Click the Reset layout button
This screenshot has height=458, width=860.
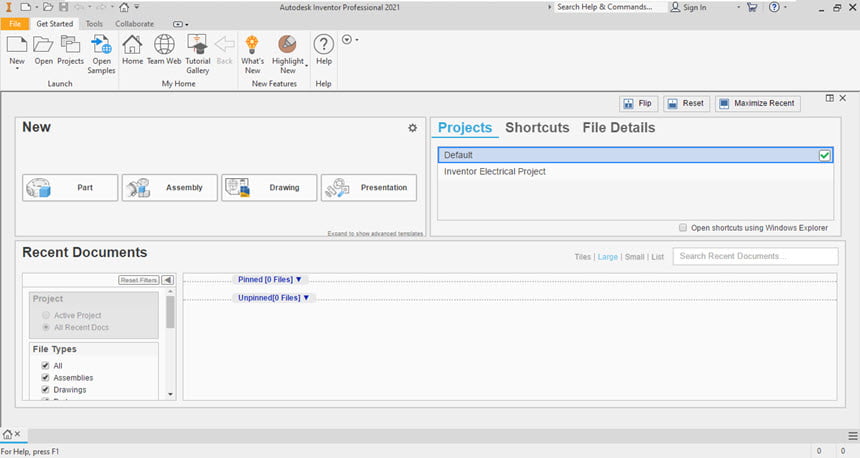pyautogui.click(x=686, y=104)
